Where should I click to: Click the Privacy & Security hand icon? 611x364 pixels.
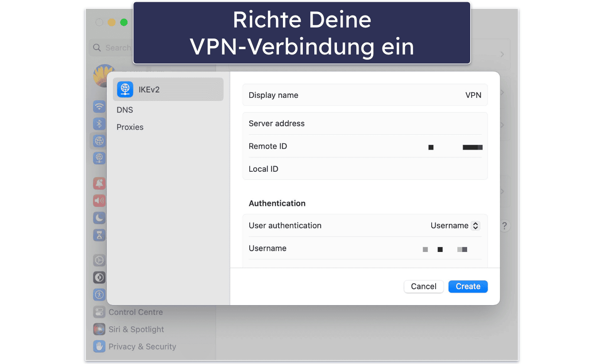[x=99, y=347]
